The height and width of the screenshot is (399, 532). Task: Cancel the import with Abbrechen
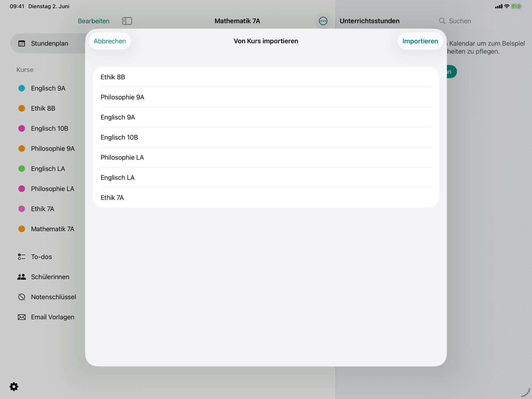click(x=110, y=41)
